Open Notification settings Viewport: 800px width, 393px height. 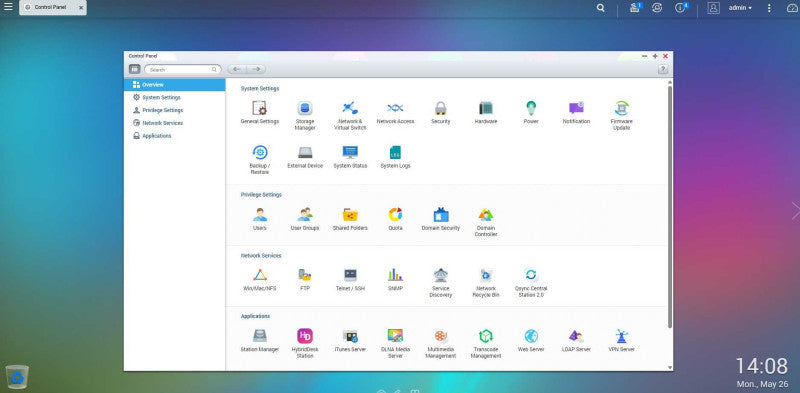576,113
